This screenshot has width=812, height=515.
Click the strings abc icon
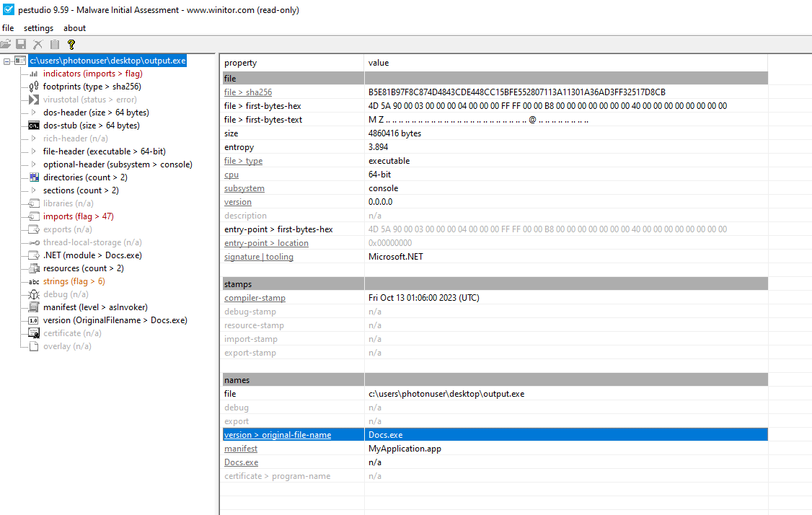tap(34, 281)
